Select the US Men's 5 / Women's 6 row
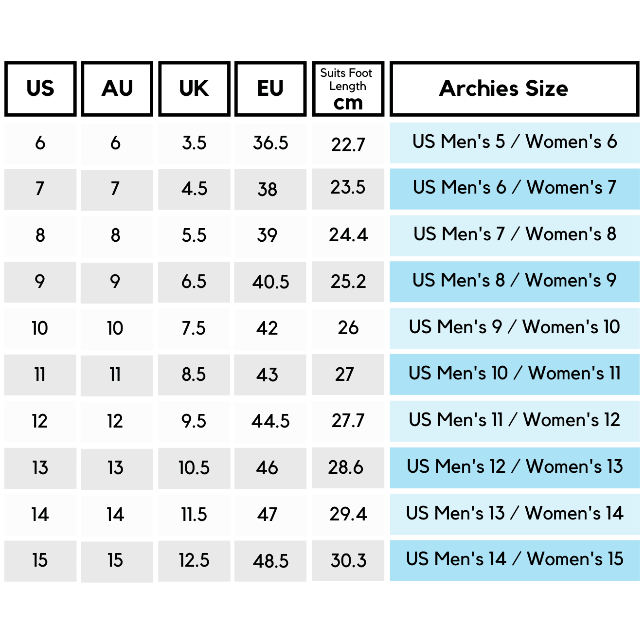644x644 pixels. click(514, 142)
